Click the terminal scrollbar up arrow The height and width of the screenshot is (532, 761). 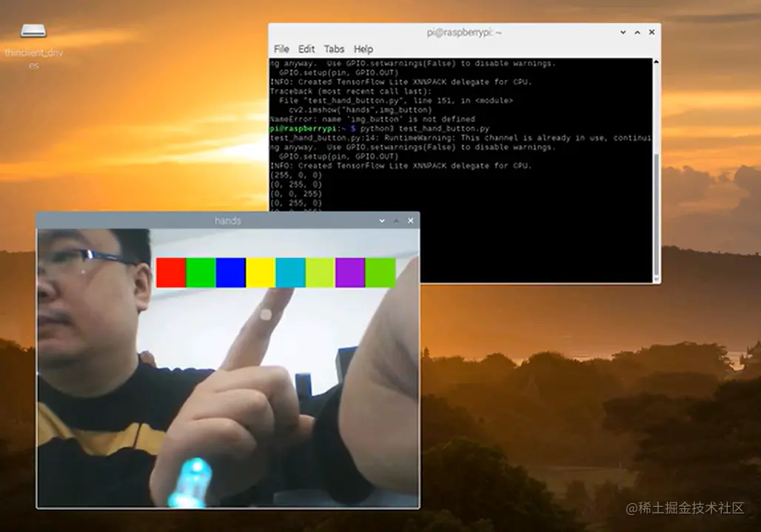pos(656,62)
